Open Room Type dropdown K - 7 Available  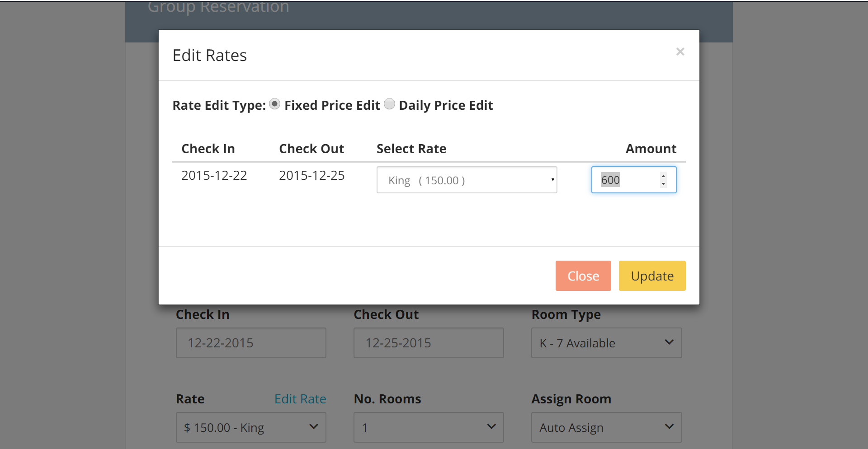(606, 343)
